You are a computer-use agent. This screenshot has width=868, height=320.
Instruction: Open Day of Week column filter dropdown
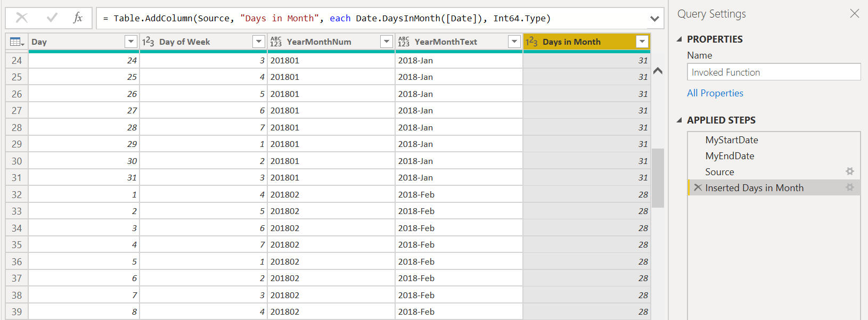259,42
